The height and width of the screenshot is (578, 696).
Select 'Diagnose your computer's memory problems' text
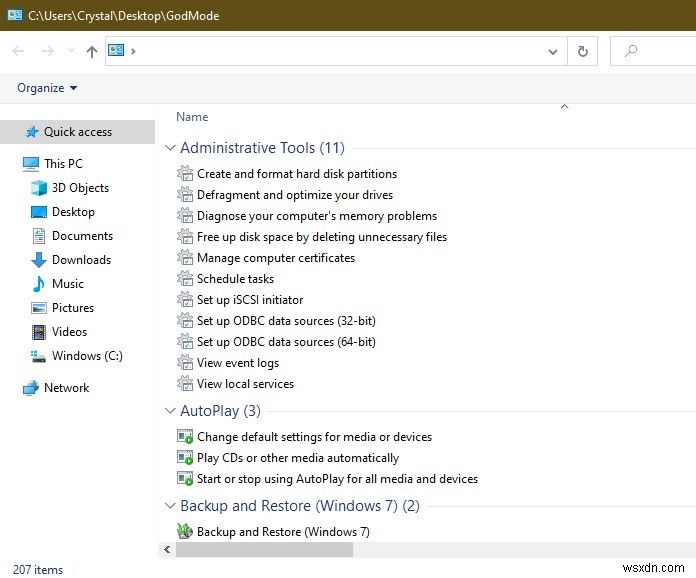click(317, 216)
